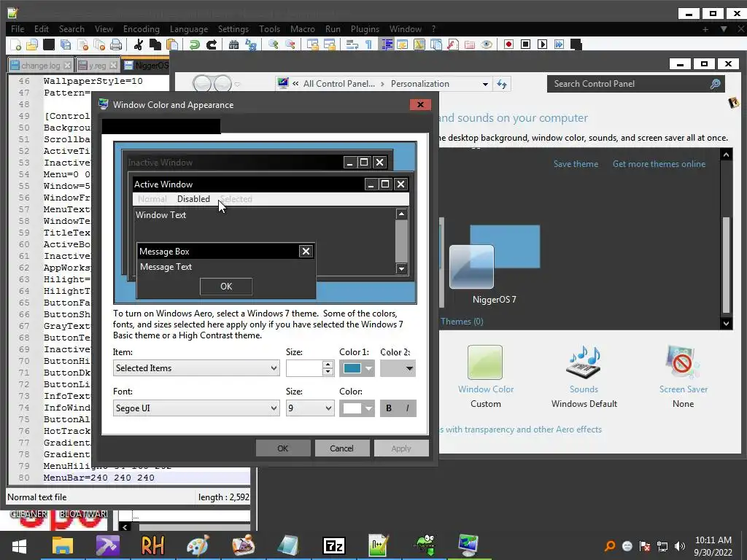This screenshot has height=560, width=747.
Task: Open the Item dropdown showing Selected Items
Action: click(196, 368)
